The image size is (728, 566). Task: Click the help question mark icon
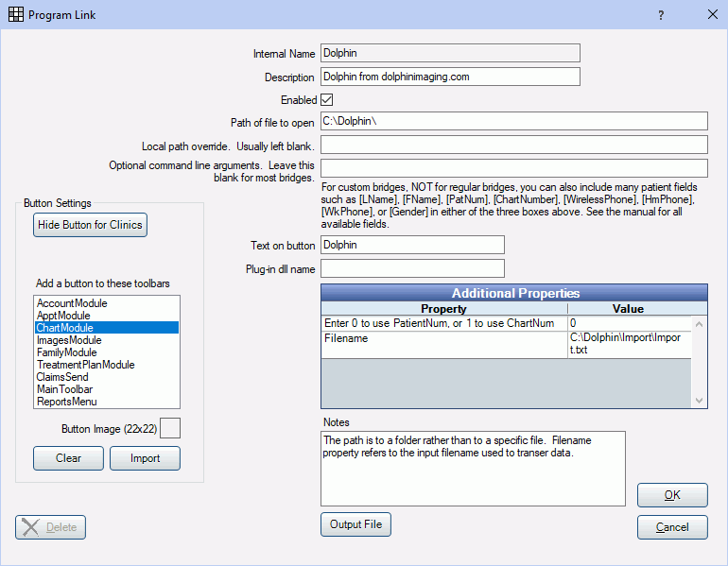(x=661, y=15)
